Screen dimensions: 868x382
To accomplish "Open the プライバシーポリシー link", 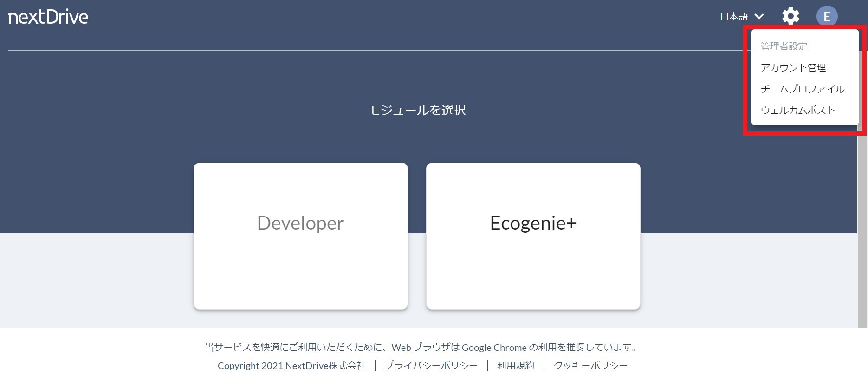I will coord(431,366).
